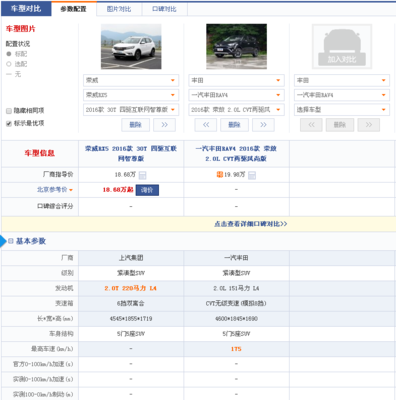
Task: Toggle 隐藏相同项 checkbox
Action: (x=9, y=111)
